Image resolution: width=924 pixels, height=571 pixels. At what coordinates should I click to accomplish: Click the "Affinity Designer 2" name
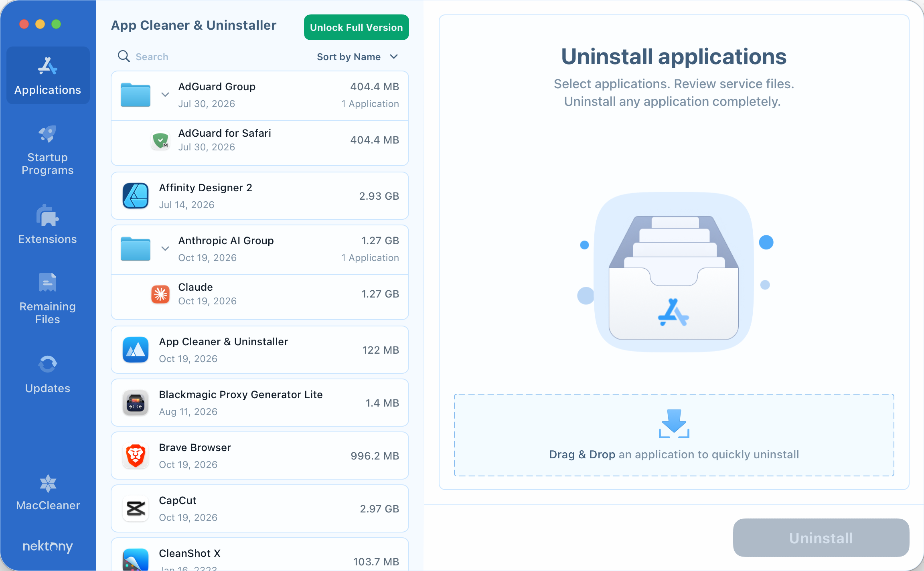pyautogui.click(x=205, y=188)
